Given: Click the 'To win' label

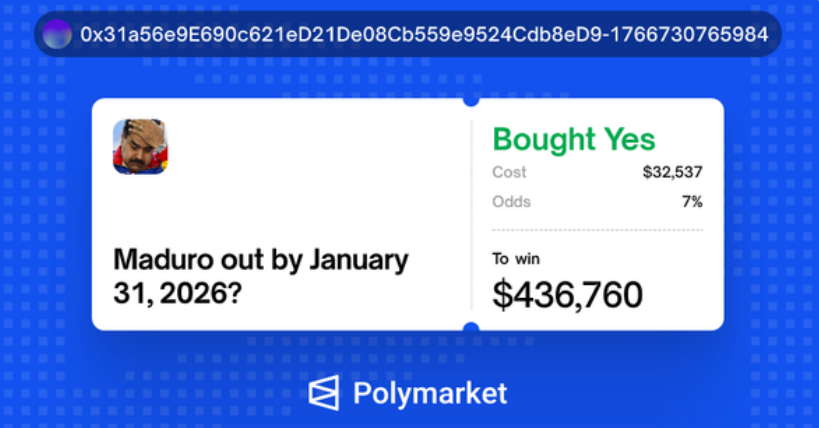Looking at the screenshot, I should pyautogui.click(x=515, y=259).
